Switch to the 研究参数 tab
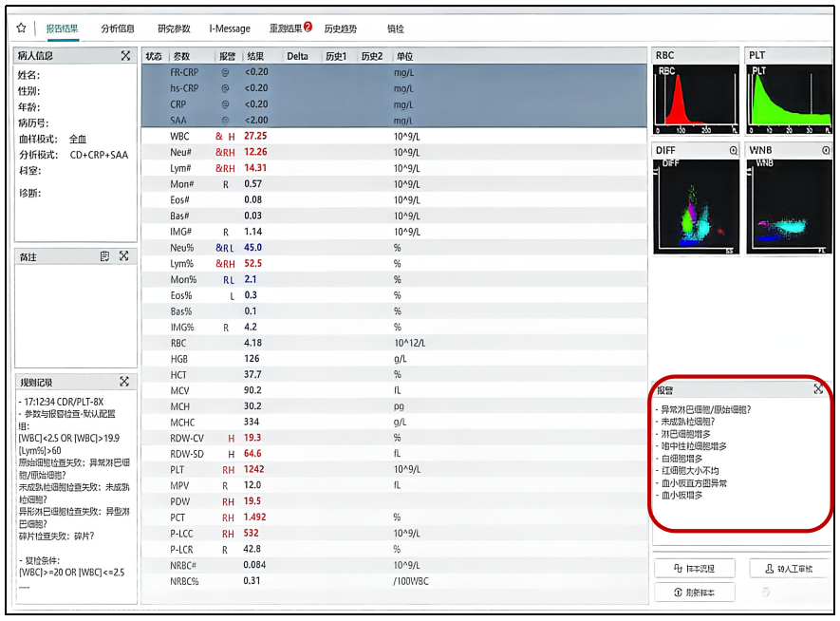Viewport: 840px width, 621px height. [174, 28]
